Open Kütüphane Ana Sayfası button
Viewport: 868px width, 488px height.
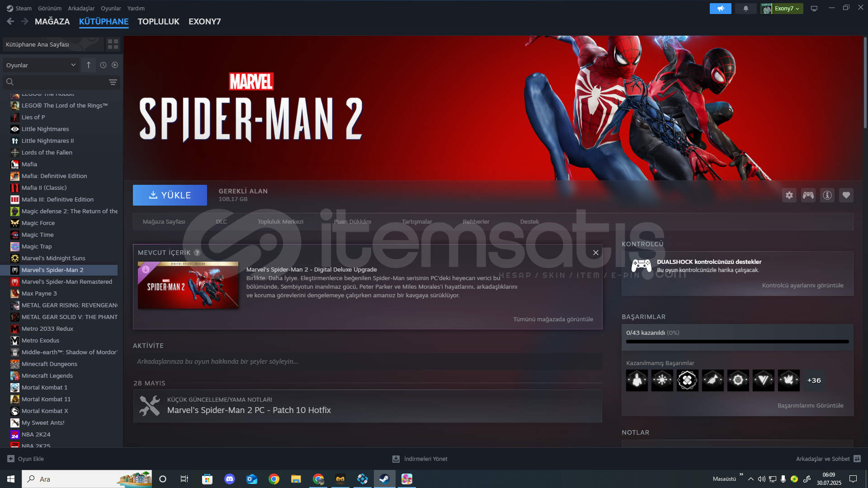pyautogui.click(x=53, y=44)
